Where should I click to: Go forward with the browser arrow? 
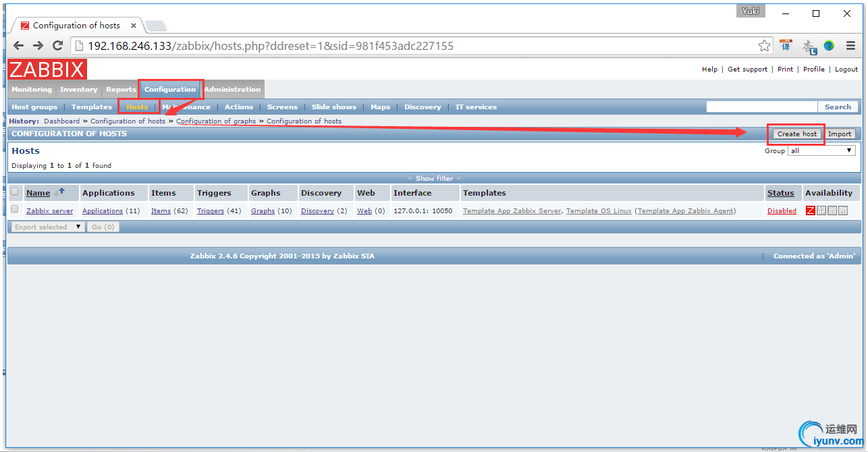tap(38, 46)
